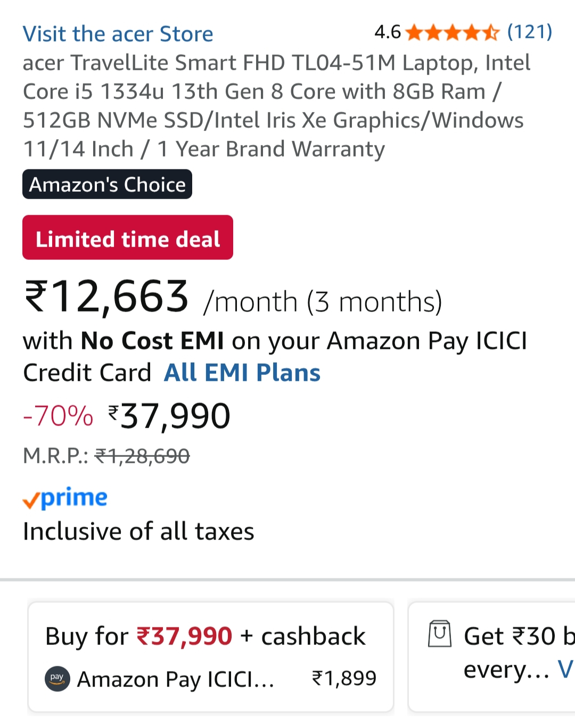The image size is (575, 728).
Task: Click the Limited time deal badge
Action: pos(128,238)
